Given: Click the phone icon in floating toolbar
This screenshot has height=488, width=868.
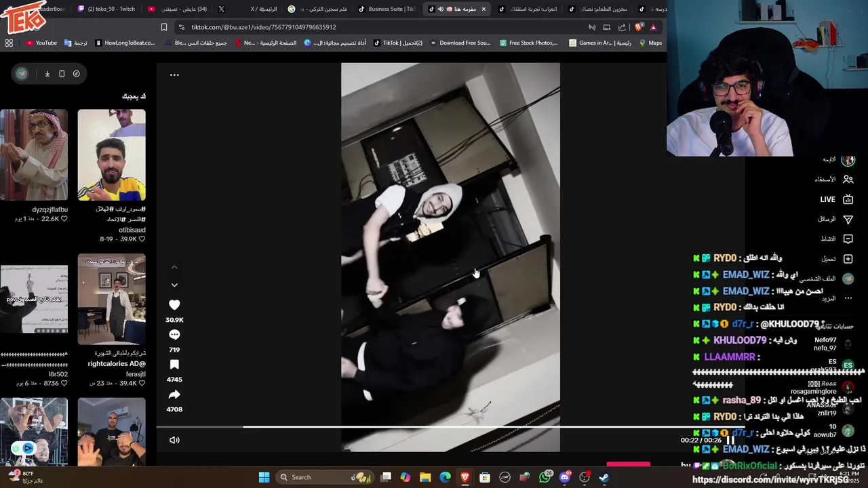Looking at the screenshot, I should tap(62, 73).
